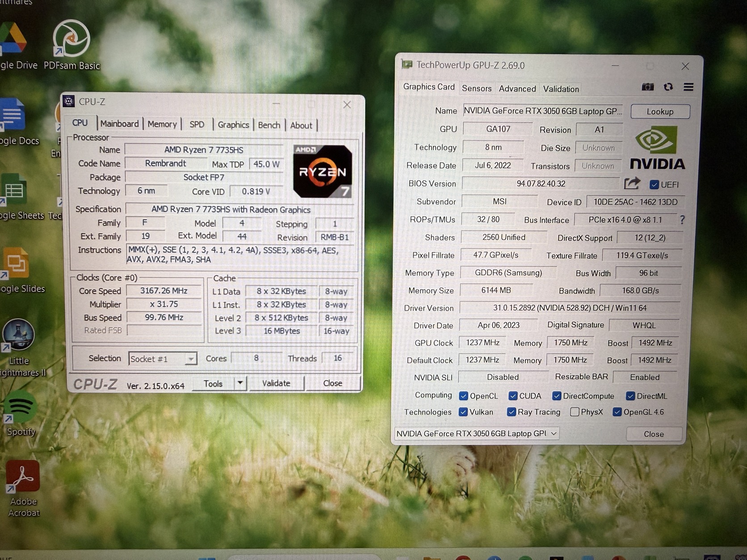Click the Device ID value in GPU-Z

pos(635,202)
